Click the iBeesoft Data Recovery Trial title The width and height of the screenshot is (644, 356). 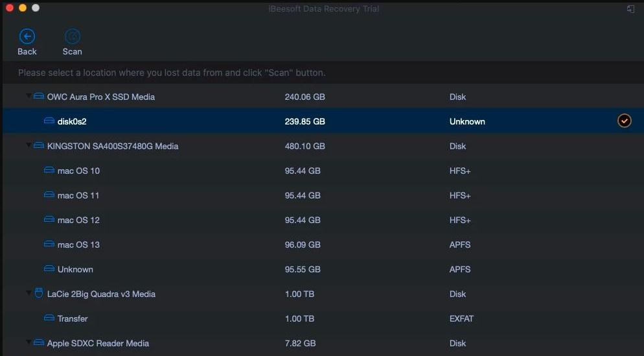click(324, 8)
